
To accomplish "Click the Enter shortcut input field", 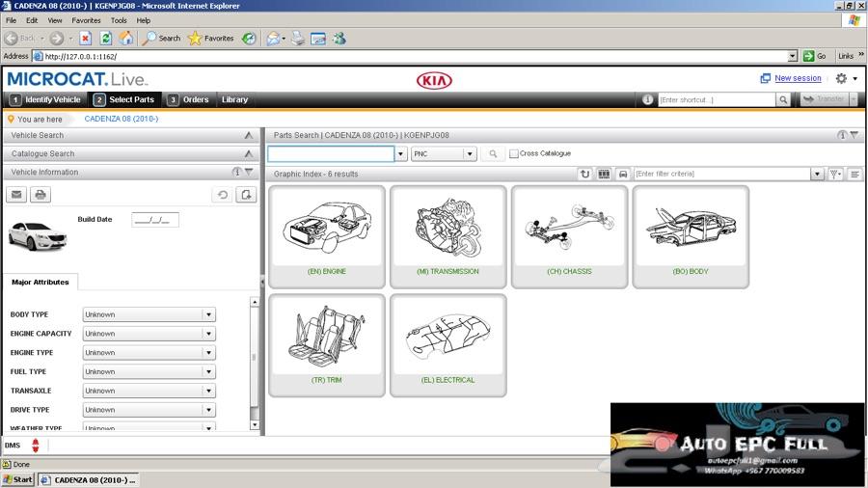I will coord(717,99).
